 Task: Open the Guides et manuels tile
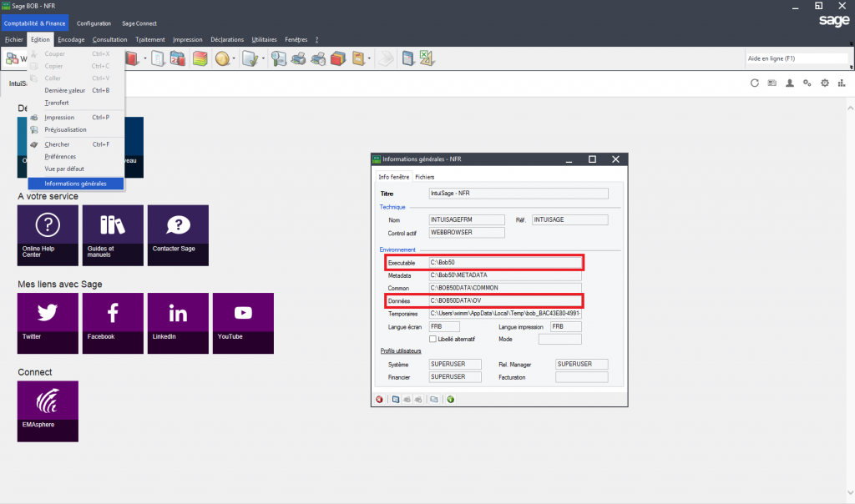click(x=113, y=235)
